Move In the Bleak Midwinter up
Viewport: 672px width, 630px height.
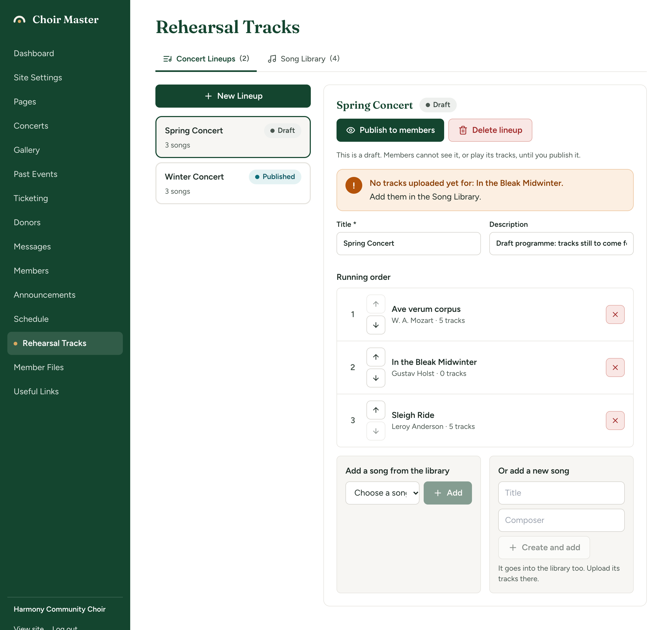376,357
